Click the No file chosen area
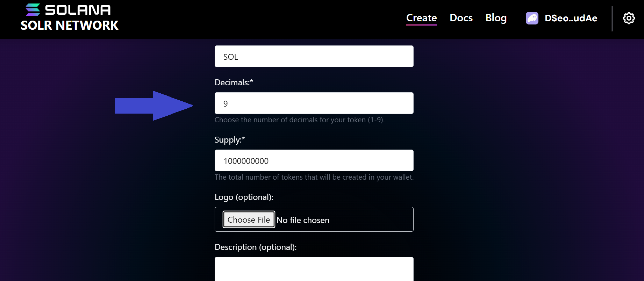Viewport: 644px width, 281px height. click(x=303, y=220)
